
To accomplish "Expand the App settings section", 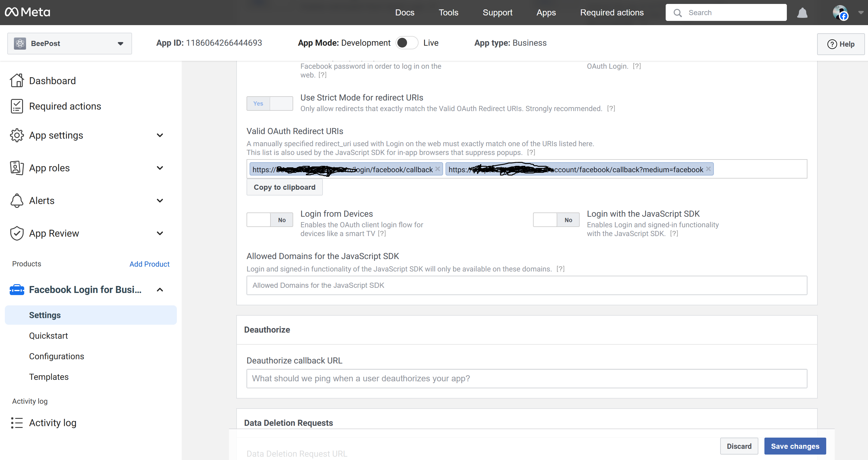I will [160, 135].
